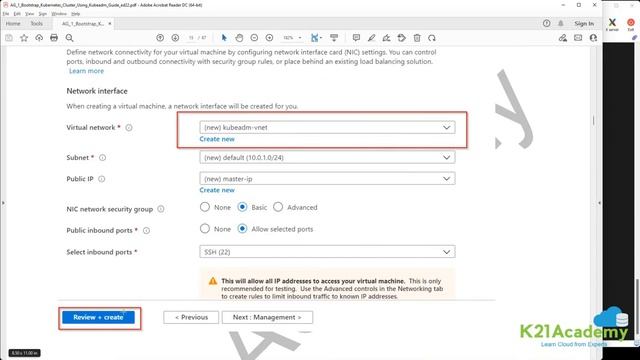Click Create new under Public IP
The width and height of the screenshot is (640, 360).
coord(217,190)
